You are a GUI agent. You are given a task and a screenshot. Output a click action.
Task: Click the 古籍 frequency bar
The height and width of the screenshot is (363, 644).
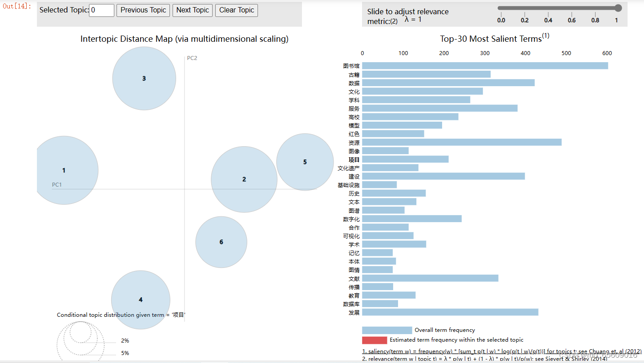click(427, 74)
